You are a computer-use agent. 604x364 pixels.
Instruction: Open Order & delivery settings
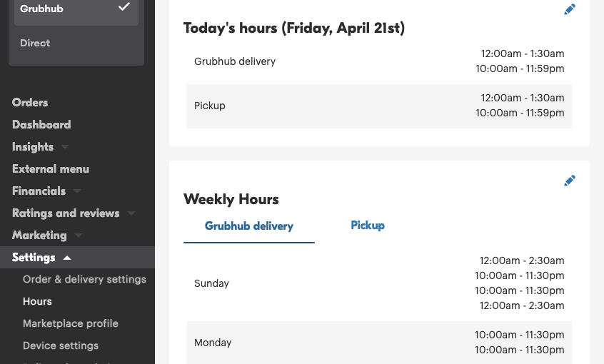84,279
